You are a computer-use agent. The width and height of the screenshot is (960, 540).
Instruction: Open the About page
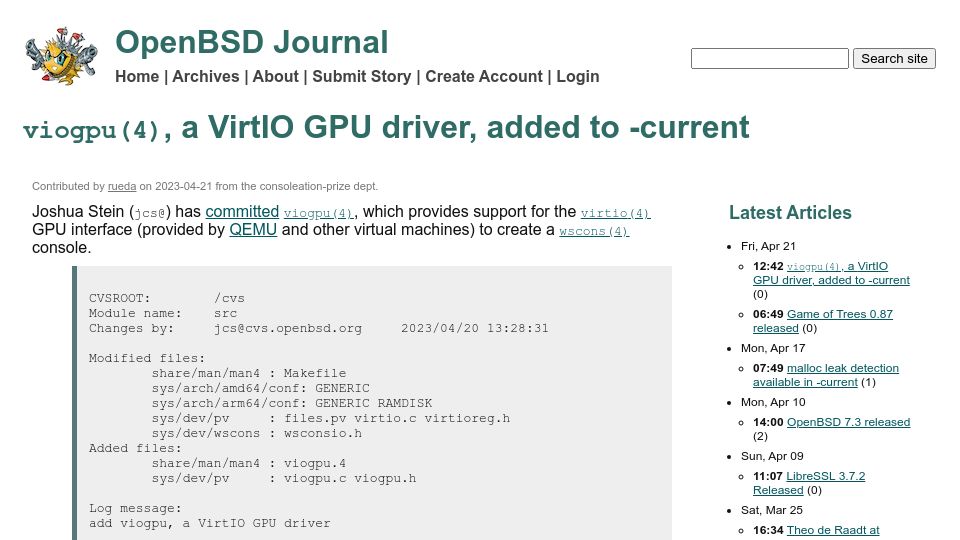[x=276, y=77]
